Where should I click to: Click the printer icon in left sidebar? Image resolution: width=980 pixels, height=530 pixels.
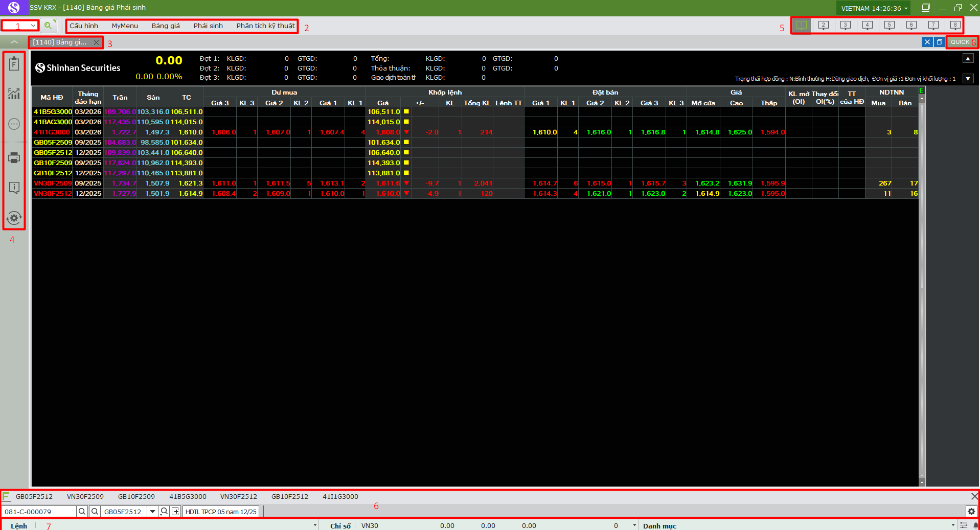point(14,158)
